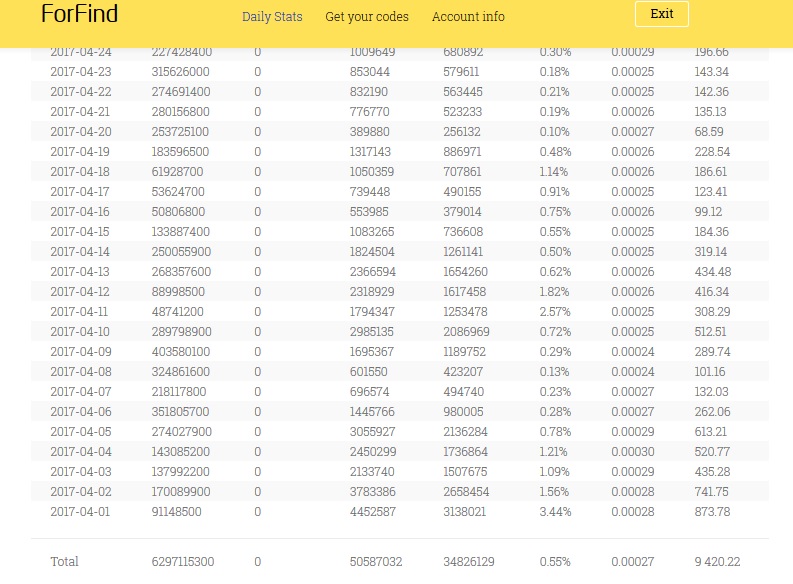This screenshot has height=584, width=793.
Task: Select the 2017-04-23 date cell
Action: pyautogui.click(x=81, y=72)
